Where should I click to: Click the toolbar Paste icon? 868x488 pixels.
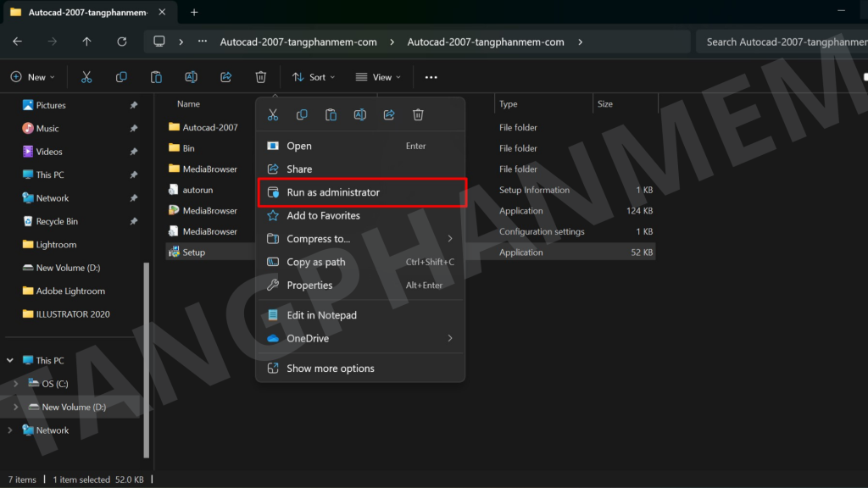point(156,77)
